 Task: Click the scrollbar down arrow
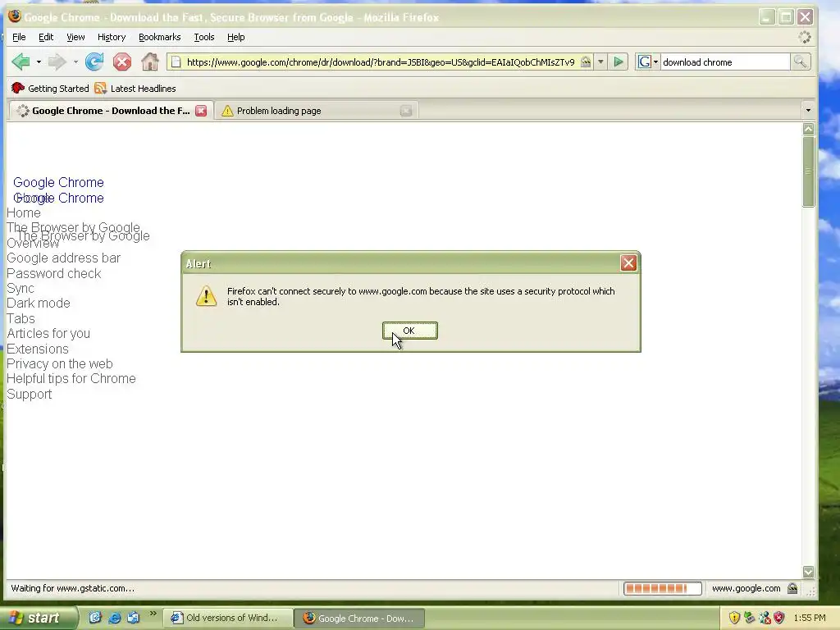tap(808, 572)
